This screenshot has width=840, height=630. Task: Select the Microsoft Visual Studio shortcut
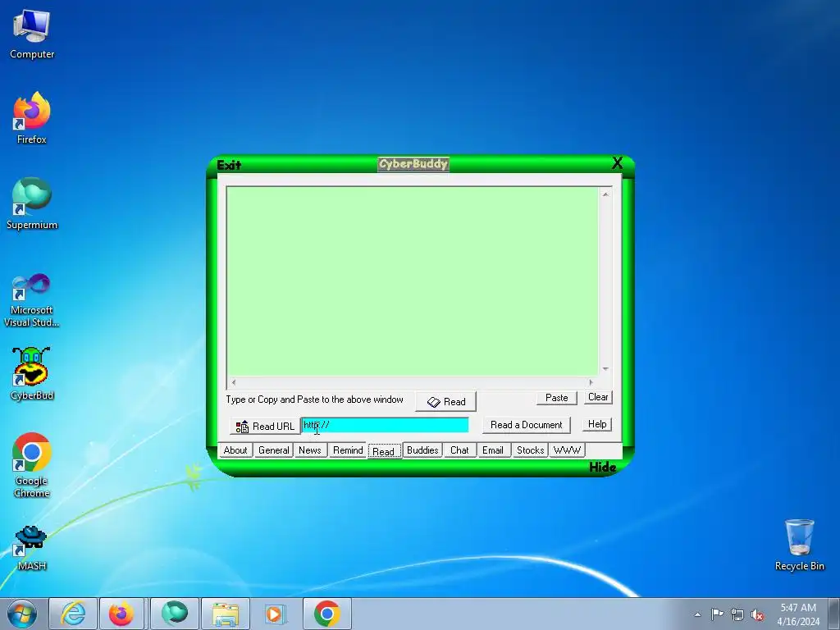tap(32, 300)
